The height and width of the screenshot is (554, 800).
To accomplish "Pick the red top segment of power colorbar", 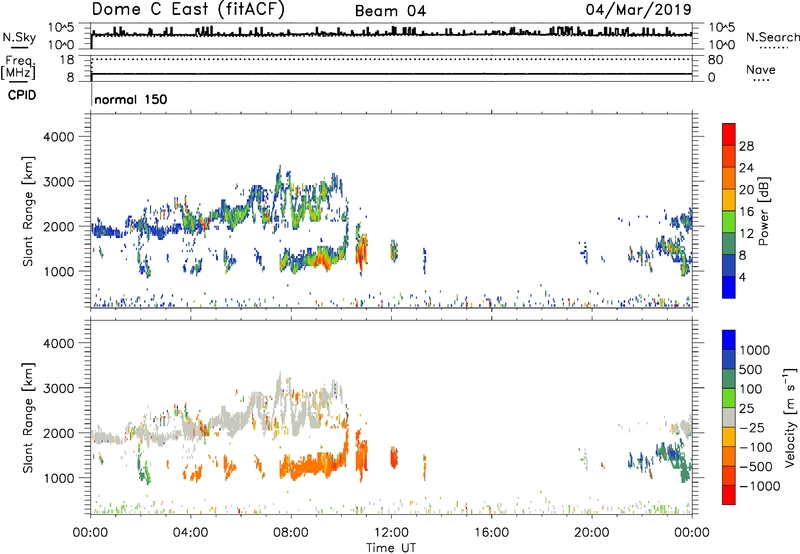I will (729, 134).
